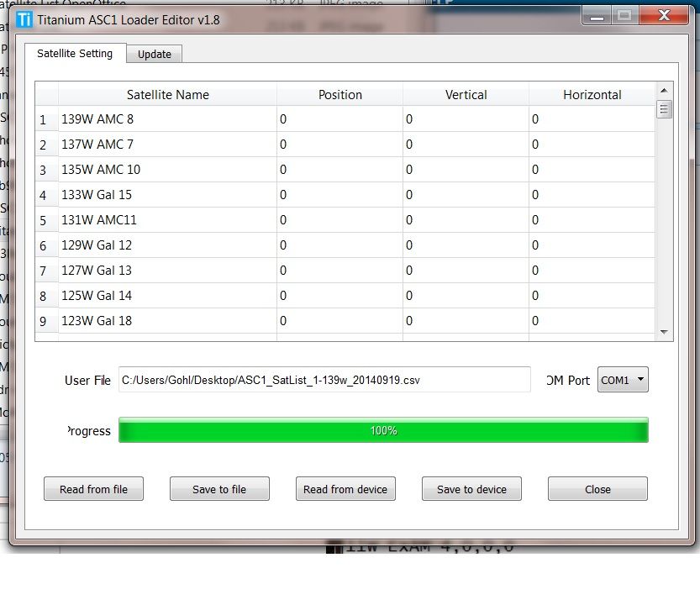The height and width of the screenshot is (605, 700).
Task: Click the Save to file button
Action: tap(219, 489)
